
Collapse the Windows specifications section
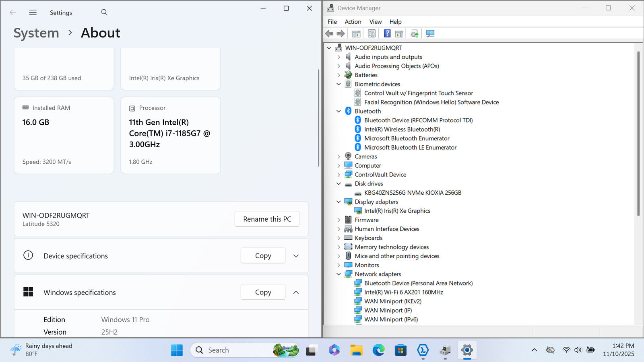click(296, 292)
